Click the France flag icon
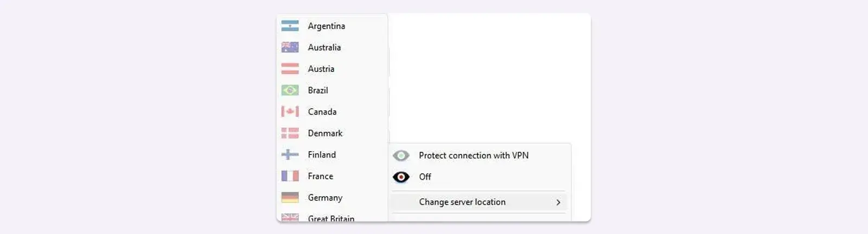Screen dimensions: 868x234 (290, 176)
